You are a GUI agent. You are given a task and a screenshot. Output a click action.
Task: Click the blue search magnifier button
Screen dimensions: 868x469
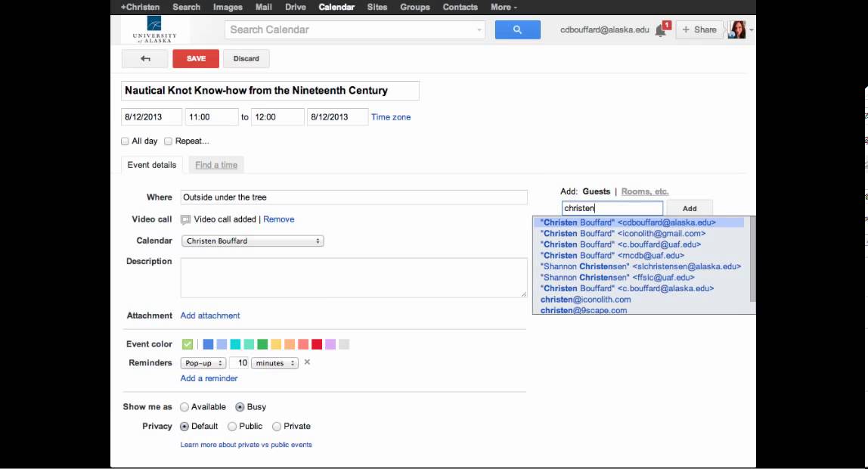[517, 30]
